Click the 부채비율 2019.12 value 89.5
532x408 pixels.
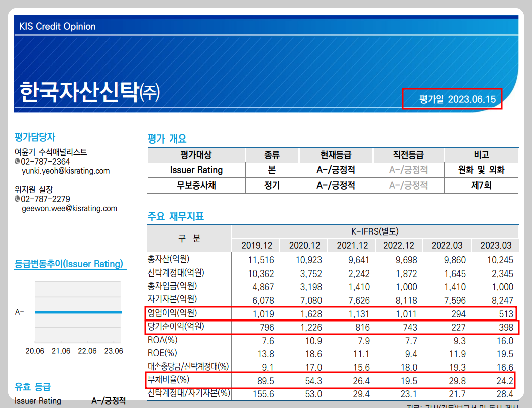(266, 381)
